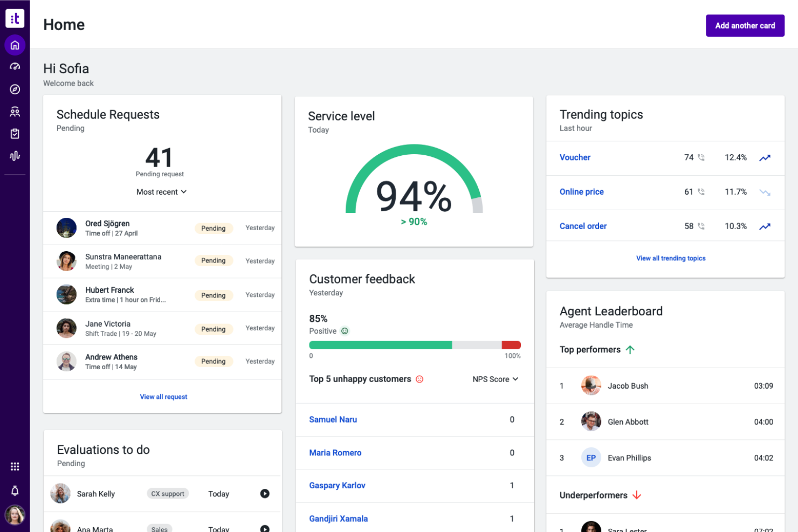Open the compass navigation icon in the sidebar
This screenshot has height=532, width=798.
(x=15, y=89)
